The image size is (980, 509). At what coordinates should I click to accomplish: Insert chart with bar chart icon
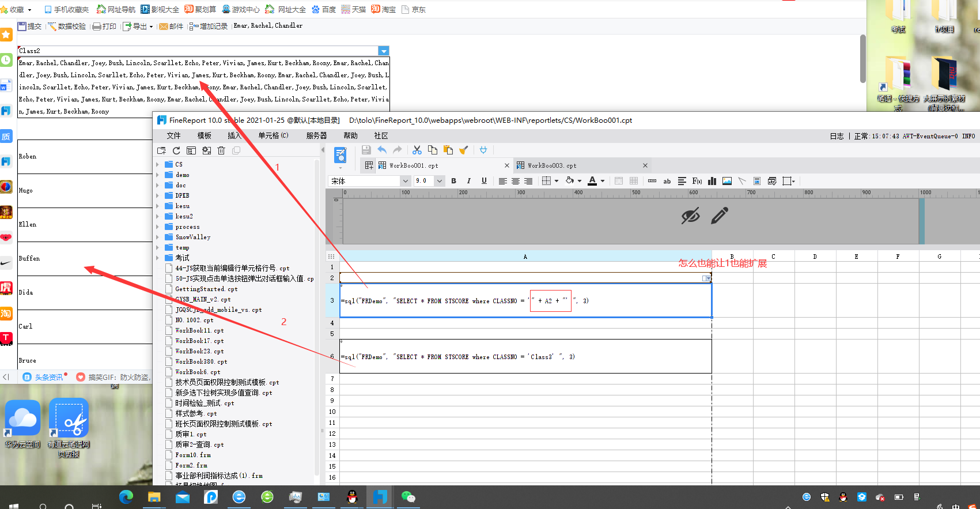click(712, 181)
